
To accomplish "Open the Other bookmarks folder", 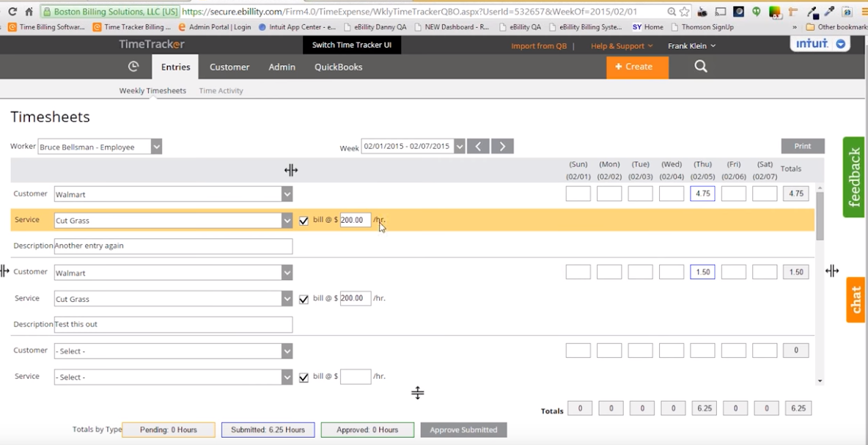I will [x=836, y=26].
